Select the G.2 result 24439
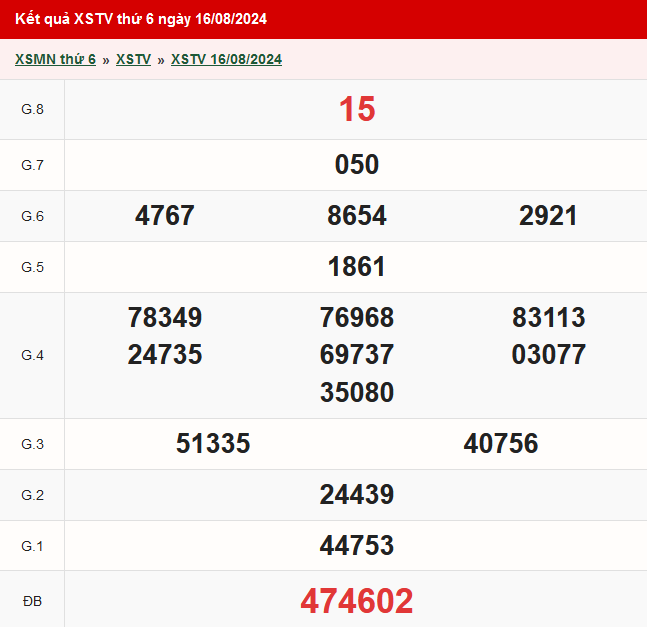 (x=357, y=495)
